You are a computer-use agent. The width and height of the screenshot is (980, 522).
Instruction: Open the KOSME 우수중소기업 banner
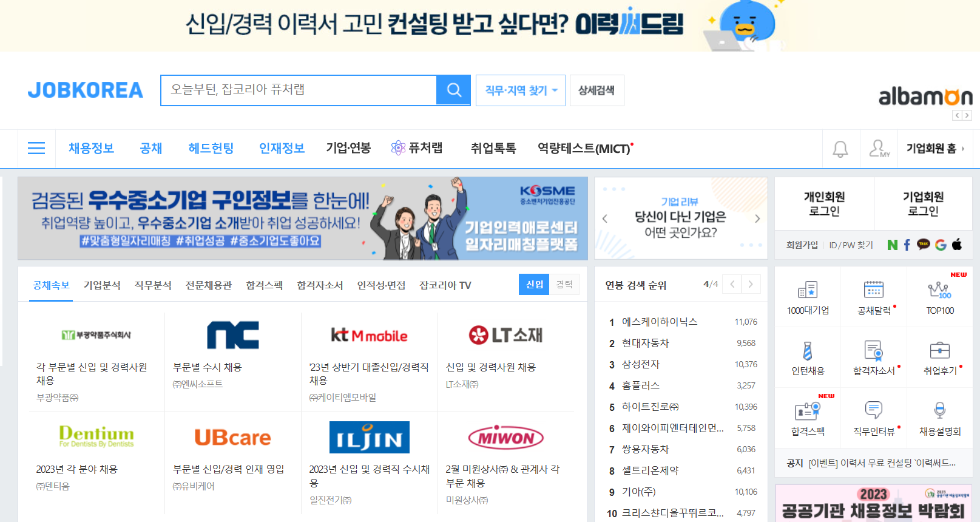tap(303, 219)
